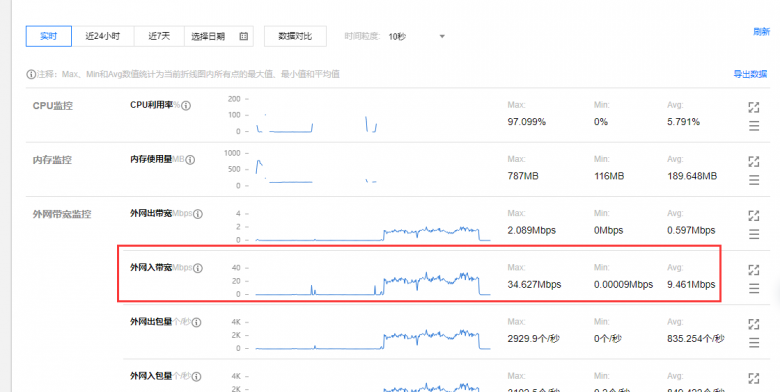Click the info icon before 注释
780x392 pixels.
tap(31, 74)
